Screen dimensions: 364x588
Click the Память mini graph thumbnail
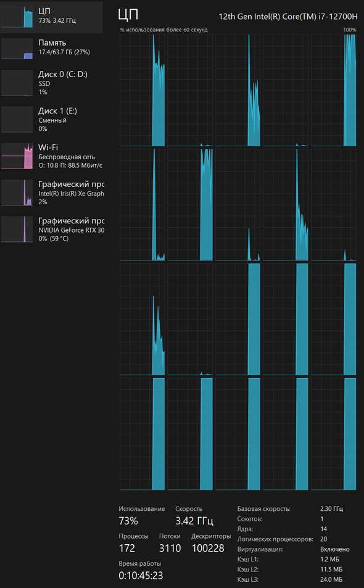[x=17, y=49]
